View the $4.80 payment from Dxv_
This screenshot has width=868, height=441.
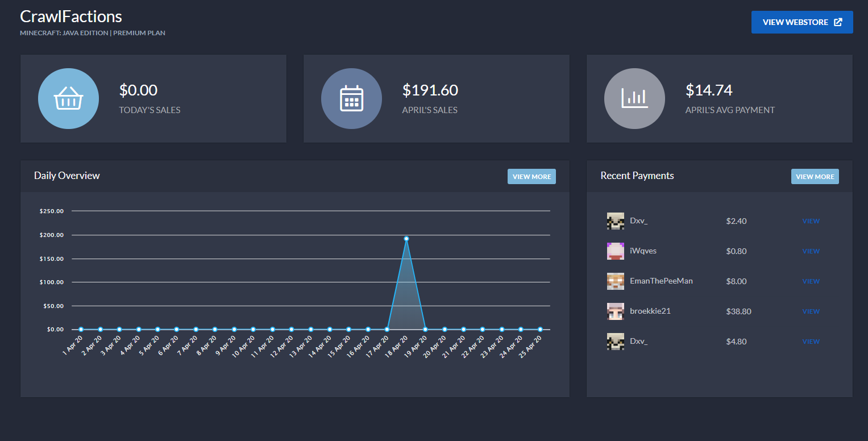811,342
